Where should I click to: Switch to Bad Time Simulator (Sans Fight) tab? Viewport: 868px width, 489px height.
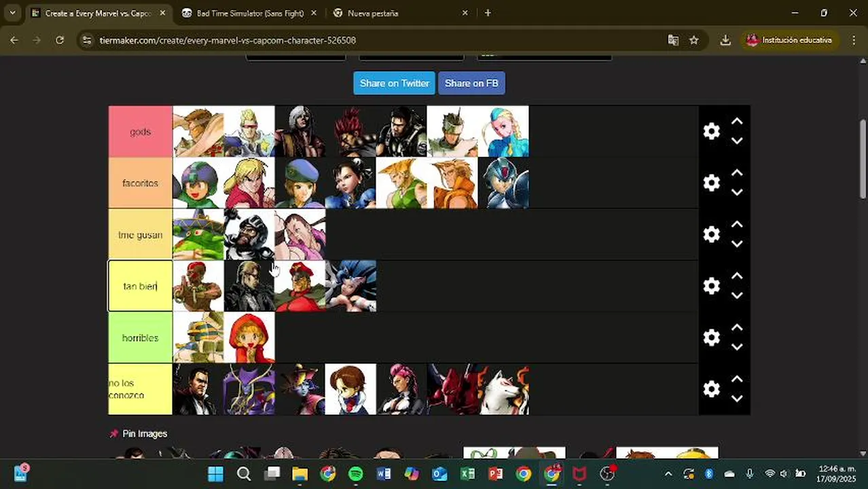pyautogui.click(x=250, y=13)
